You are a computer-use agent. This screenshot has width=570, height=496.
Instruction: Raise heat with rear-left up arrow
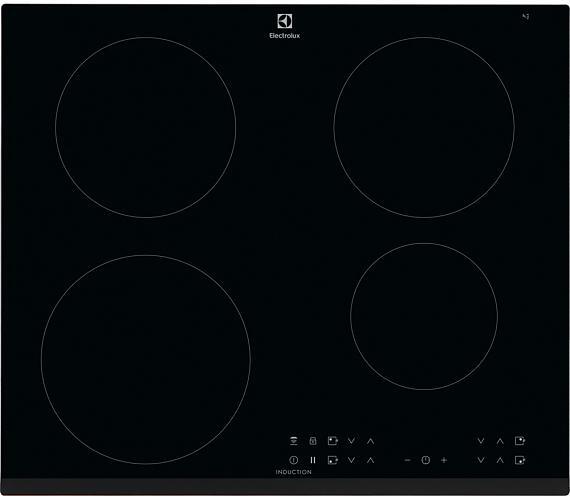click(x=370, y=441)
